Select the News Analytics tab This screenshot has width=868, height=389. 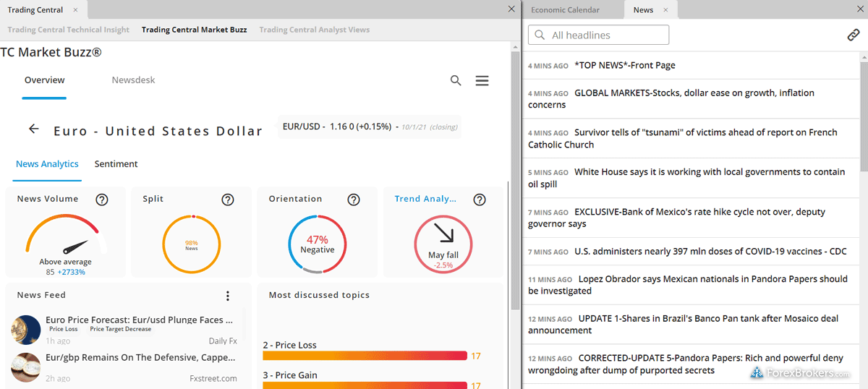point(47,164)
